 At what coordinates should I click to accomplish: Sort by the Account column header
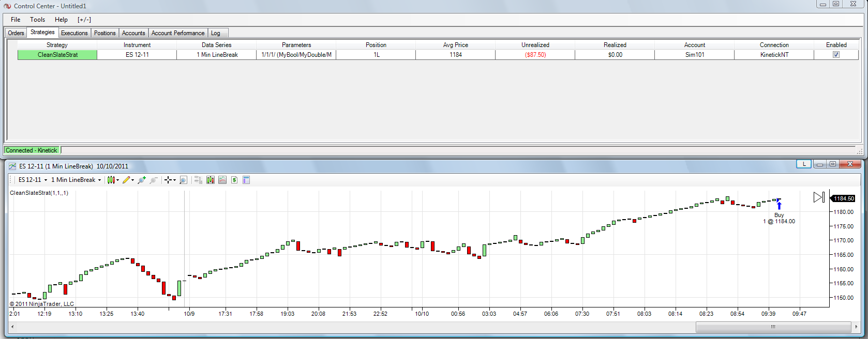[695, 45]
